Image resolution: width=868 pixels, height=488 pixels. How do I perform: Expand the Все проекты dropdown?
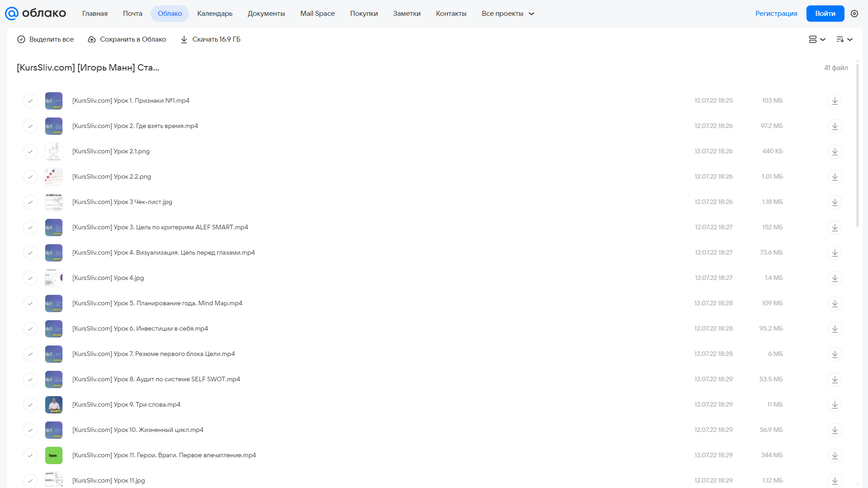click(508, 14)
